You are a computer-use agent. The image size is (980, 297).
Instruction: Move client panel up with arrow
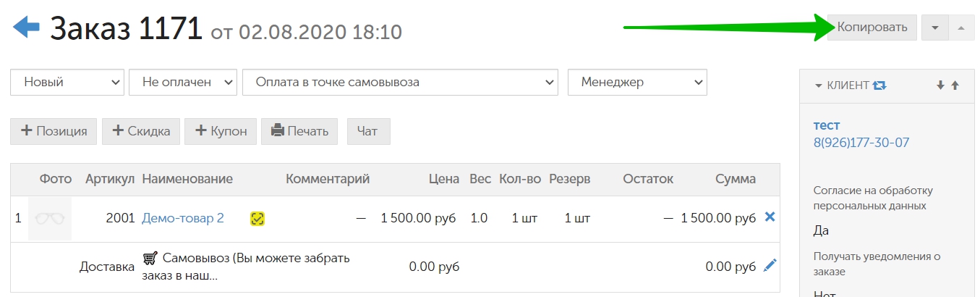tap(955, 85)
